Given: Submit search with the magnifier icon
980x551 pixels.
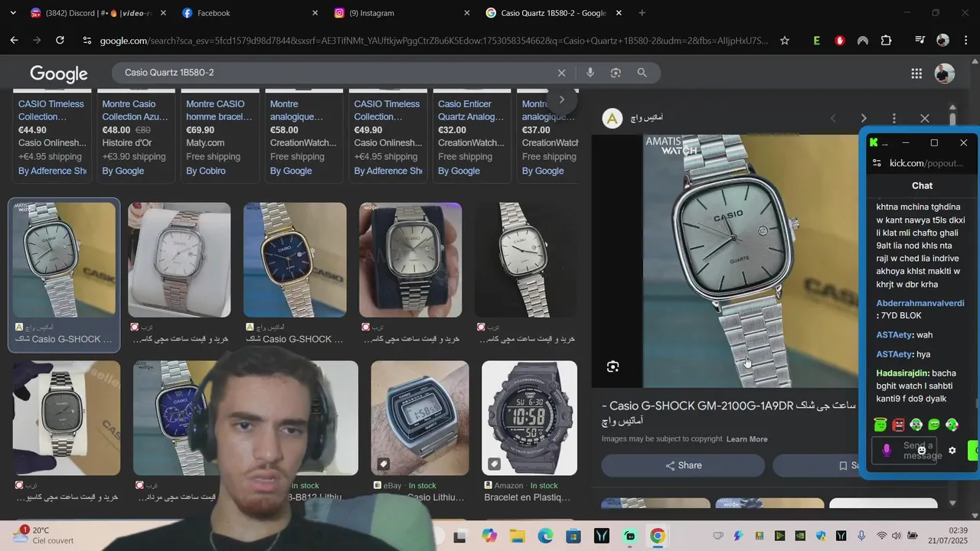Looking at the screenshot, I should [x=642, y=73].
